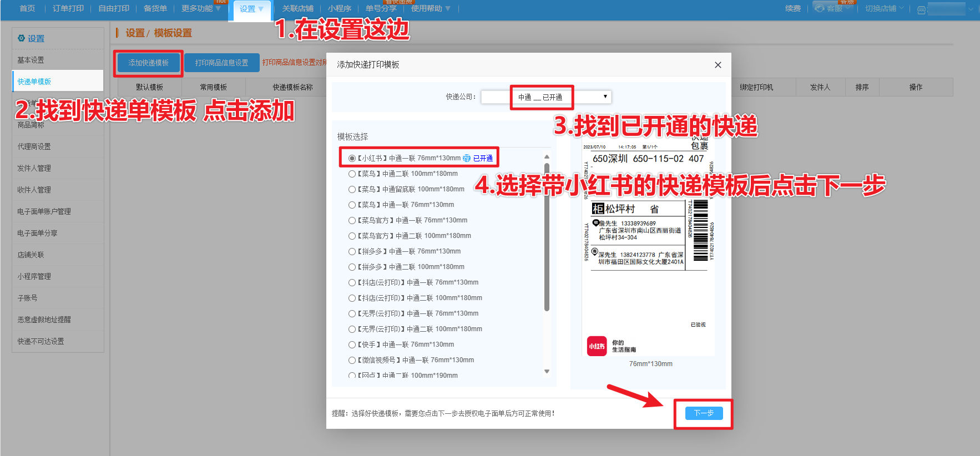Click the 绑定打印机 column header
The width and height of the screenshot is (980, 456).
point(756,87)
